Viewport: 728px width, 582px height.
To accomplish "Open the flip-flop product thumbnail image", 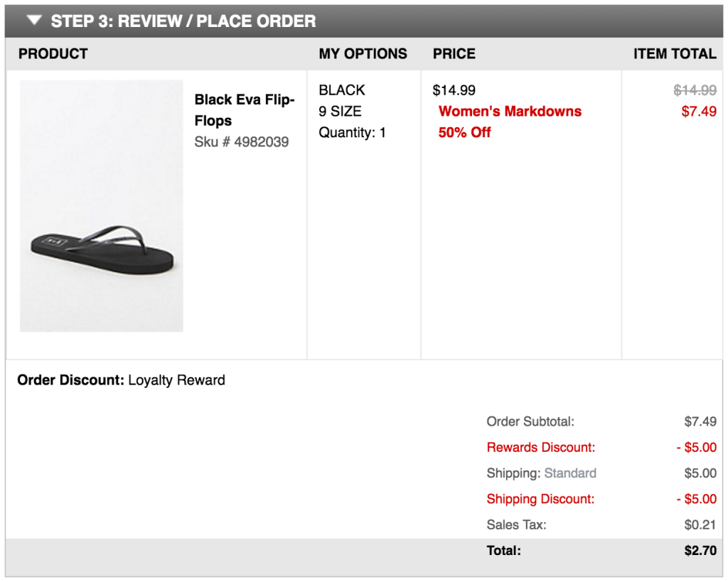I will (102, 206).
